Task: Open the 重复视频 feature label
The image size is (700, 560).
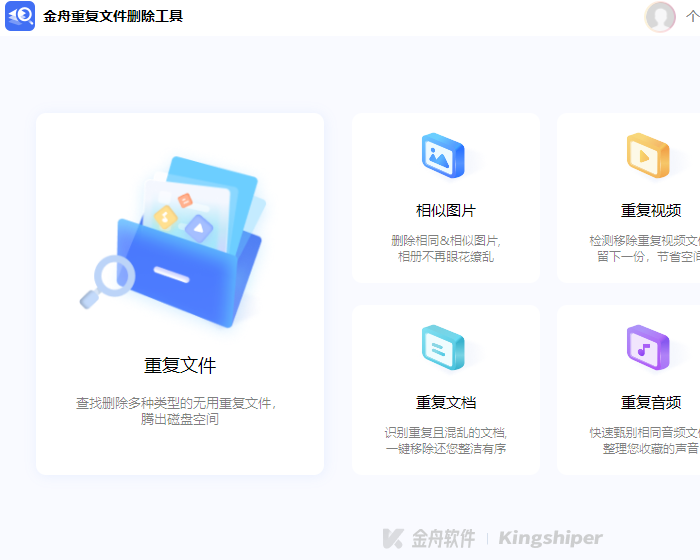Action: (651, 211)
